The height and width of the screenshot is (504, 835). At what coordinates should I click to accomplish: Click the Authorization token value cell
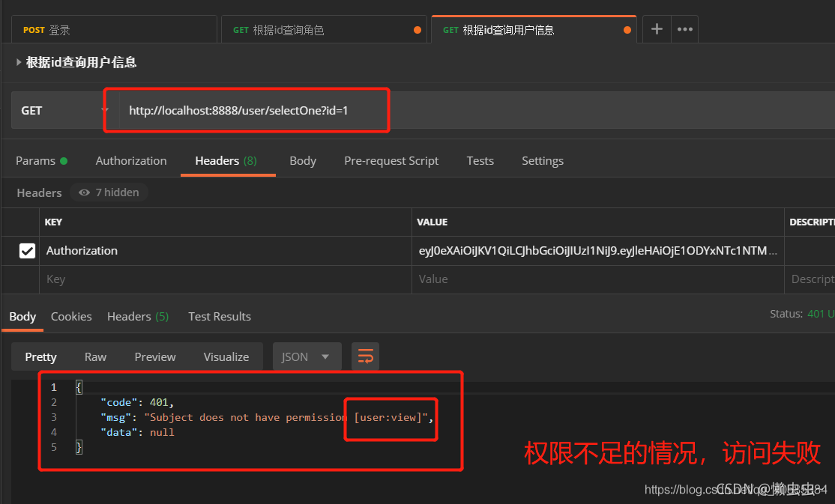(597, 251)
